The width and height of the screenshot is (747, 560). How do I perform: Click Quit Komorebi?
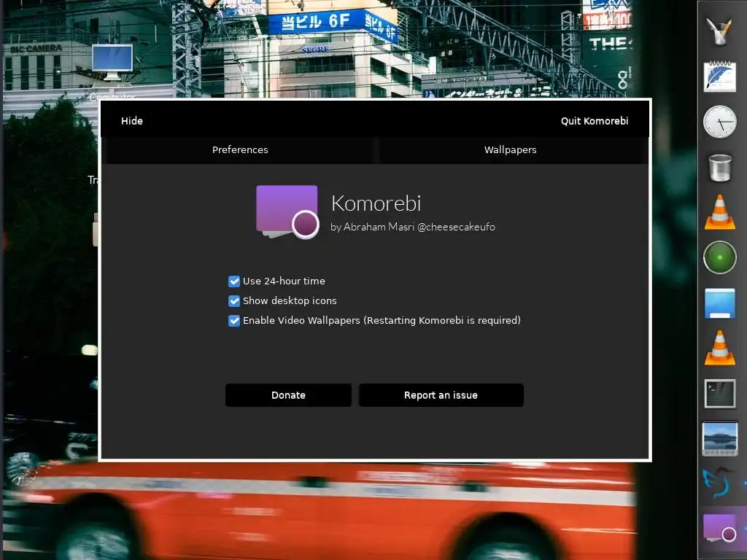[x=594, y=121]
